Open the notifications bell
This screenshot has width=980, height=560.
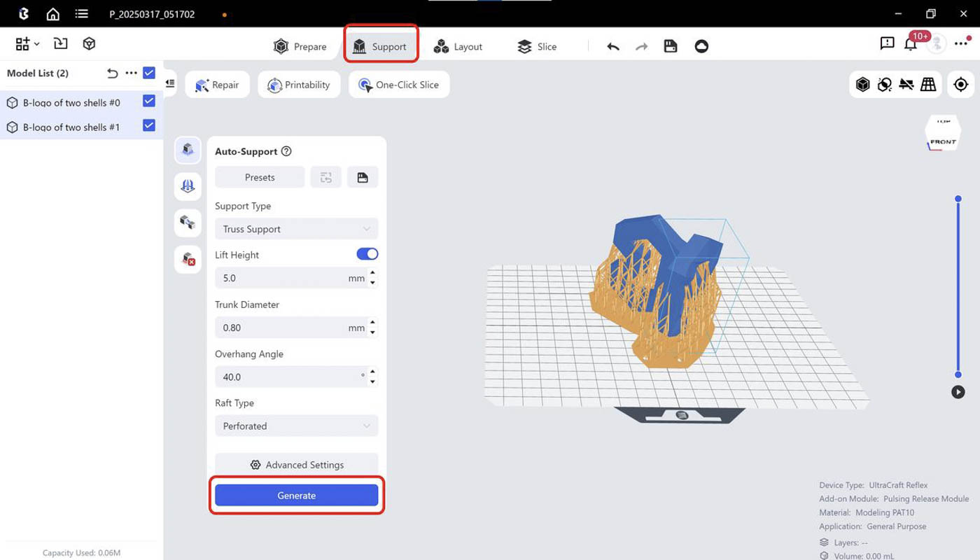[910, 43]
